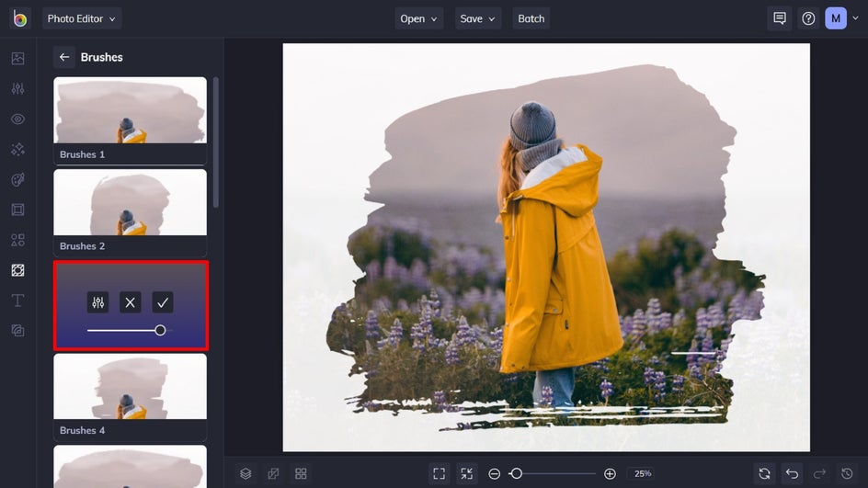Click the Batch button
The height and width of the screenshot is (488, 868).
[x=531, y=18]
